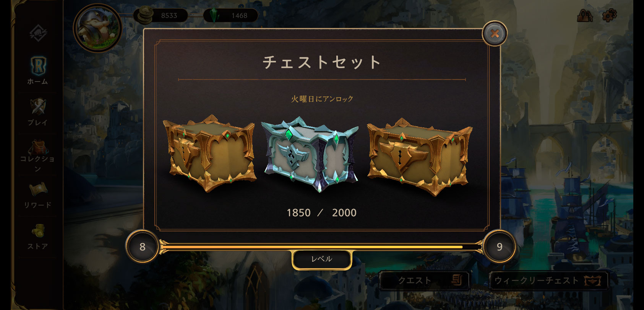
Task: Open the リワード scroll icon
Action: point(37,195)
